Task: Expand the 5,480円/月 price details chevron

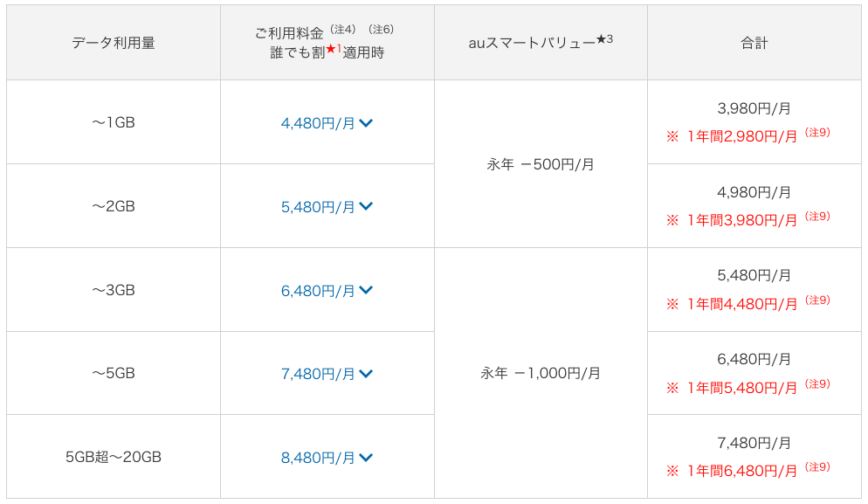Action: [366, 207]
